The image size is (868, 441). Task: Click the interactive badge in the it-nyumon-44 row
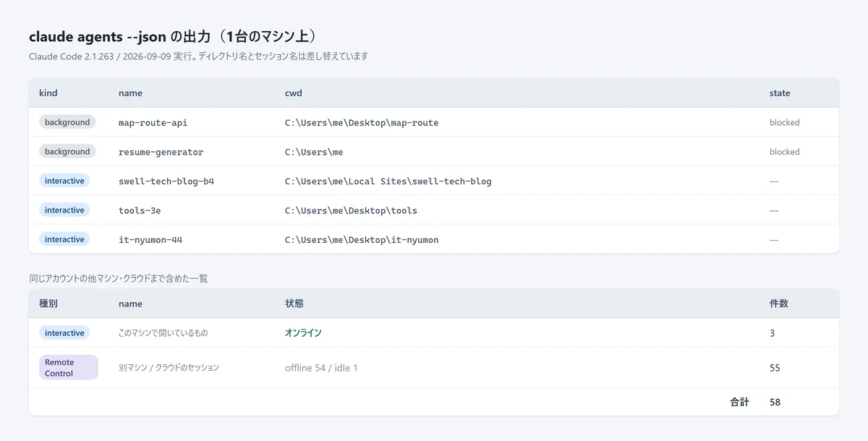point(64,239)
